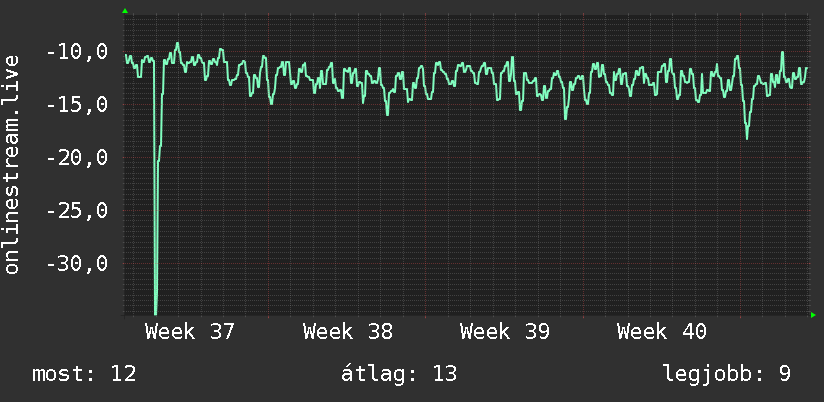
Task: Select the -30,0 y-axis value
Action: [77, 263]
